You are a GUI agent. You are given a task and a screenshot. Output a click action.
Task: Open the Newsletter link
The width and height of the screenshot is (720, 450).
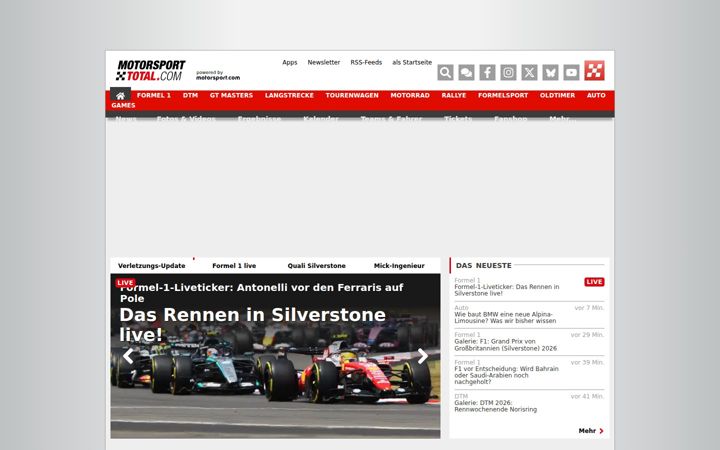coord(324,62)
